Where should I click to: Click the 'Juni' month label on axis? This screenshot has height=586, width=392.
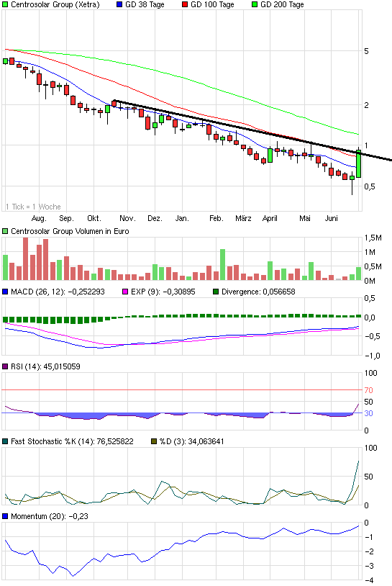pyautogui.click(x=331, y=218)
